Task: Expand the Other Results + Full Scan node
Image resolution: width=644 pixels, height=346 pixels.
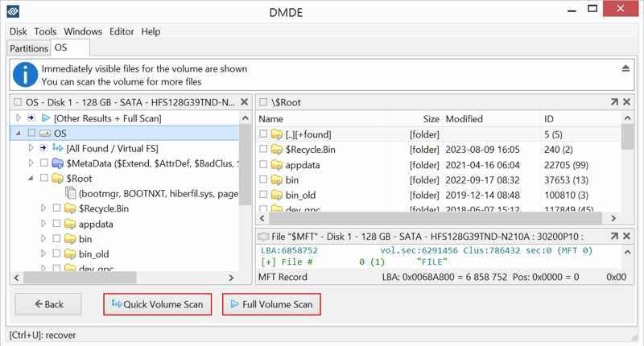Action: point(18,118)
